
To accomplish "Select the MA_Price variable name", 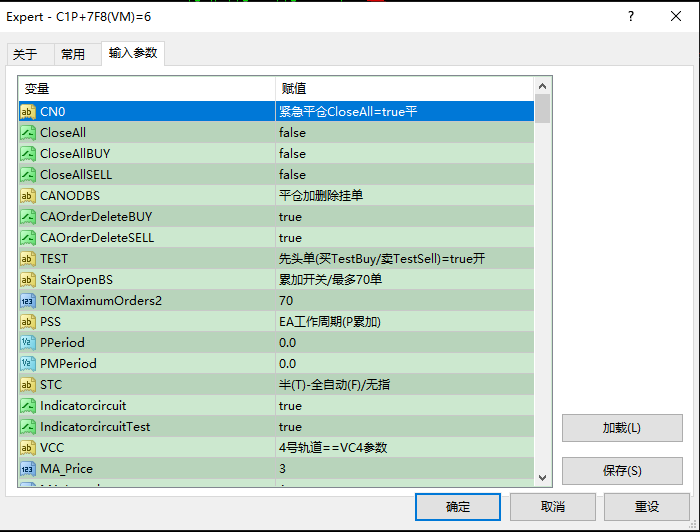I will (x=67, y=468).
